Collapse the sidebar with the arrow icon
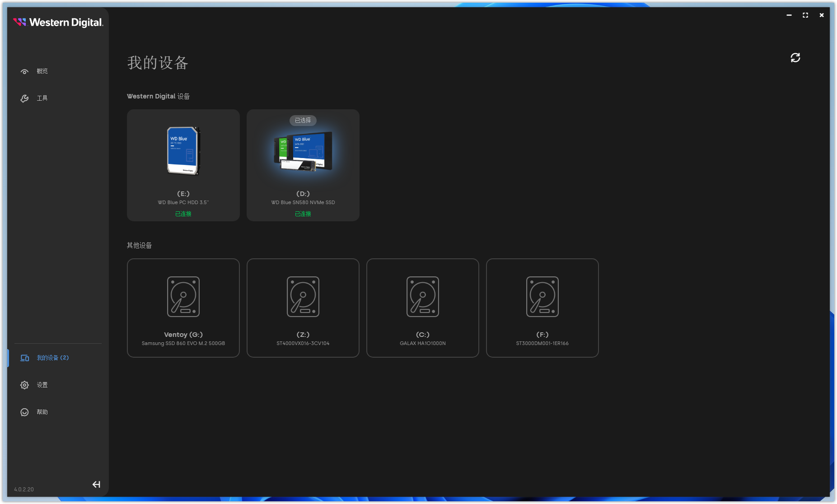Screen dimensions: 837x504 (96, 485)
